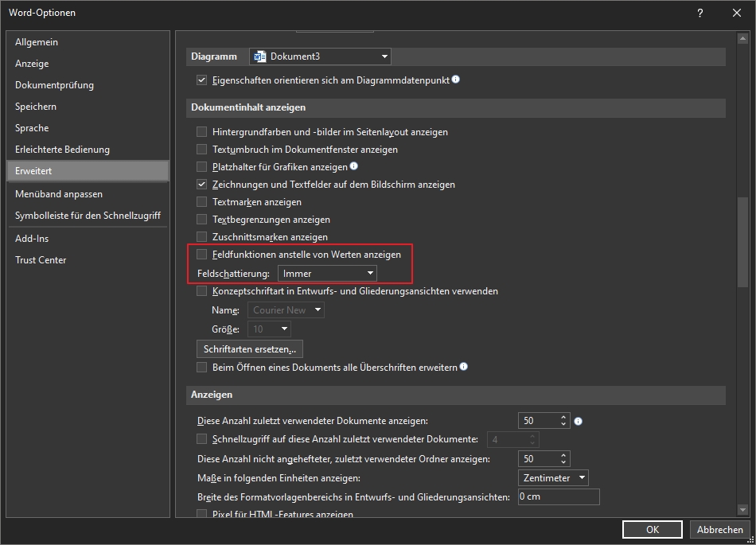Image resolution: width=756 pixels, height=545 pixels.
Task: Click the vertical scrollbar thumb
Action: click(x=742, y=243)
